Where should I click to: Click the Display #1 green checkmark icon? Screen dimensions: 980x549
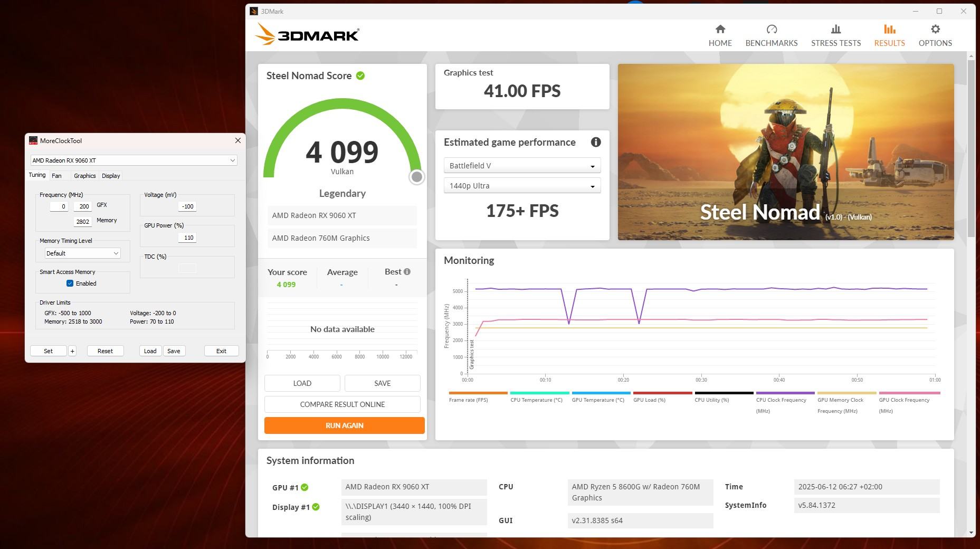click(x=316, y=507)
